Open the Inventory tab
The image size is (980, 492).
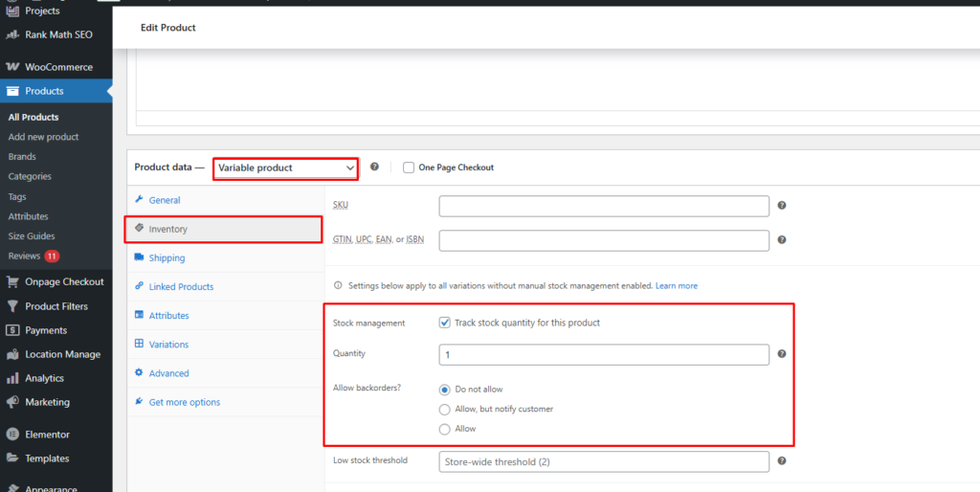(x=167, y=230)
